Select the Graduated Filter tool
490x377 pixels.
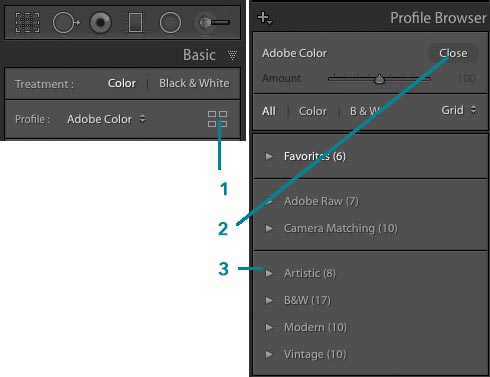pyautogui.click(x=135, y=23)
